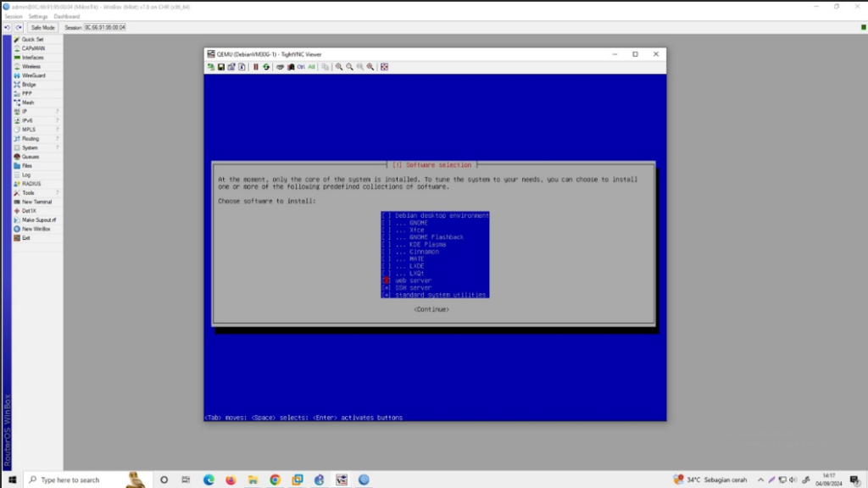The width and height of the screenshot is (868, 488).
Task: Open Quick Set in WinBox sidebar
Action: (x=33, y=40)
